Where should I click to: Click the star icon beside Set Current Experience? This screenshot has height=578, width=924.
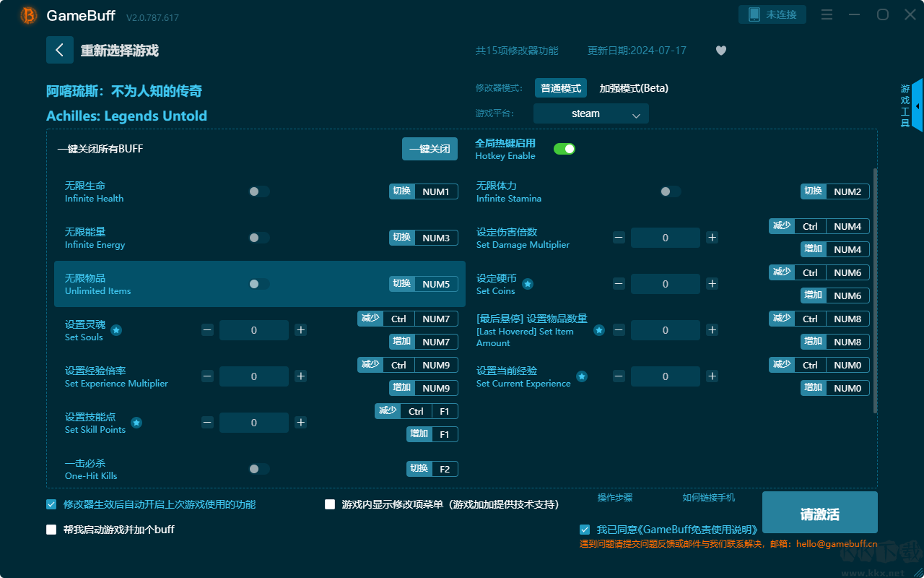point(582,376)
